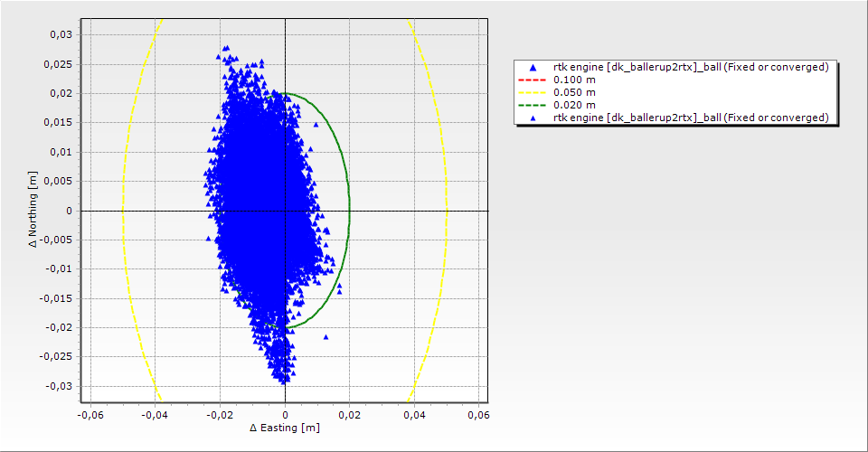The image size is (868, 452).
Task: Click the large blue triangle legend marker
Action: click(x=533, y=68)
